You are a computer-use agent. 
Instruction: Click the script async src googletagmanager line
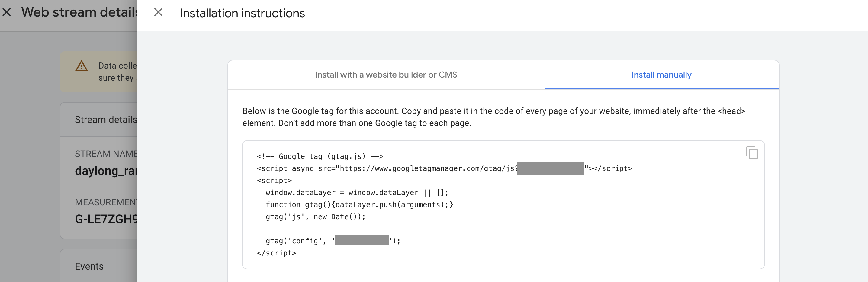[445, 168]
